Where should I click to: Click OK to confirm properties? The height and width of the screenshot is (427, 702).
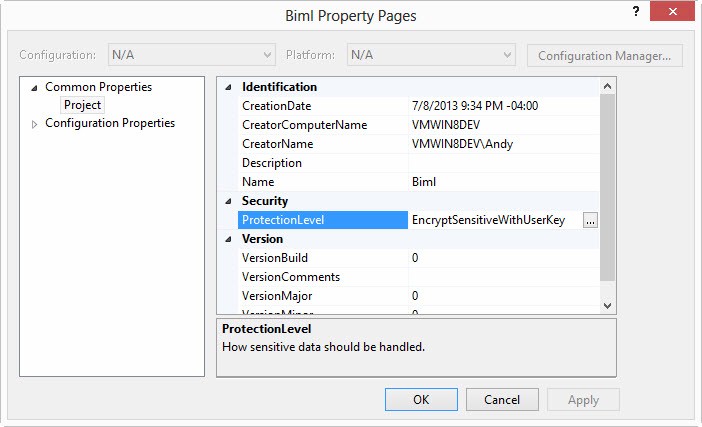click(x=421, y=400)
